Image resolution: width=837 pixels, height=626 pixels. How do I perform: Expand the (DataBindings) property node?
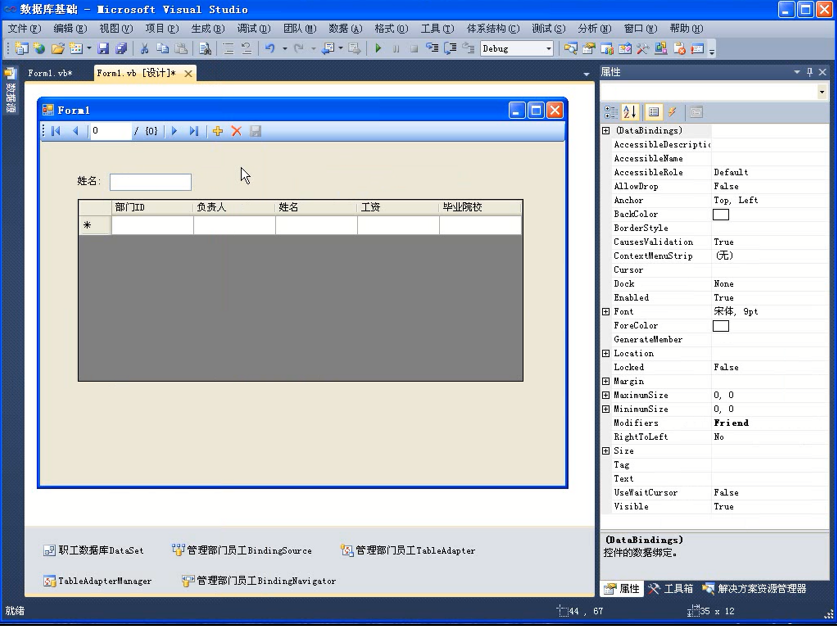pos(606,131)
